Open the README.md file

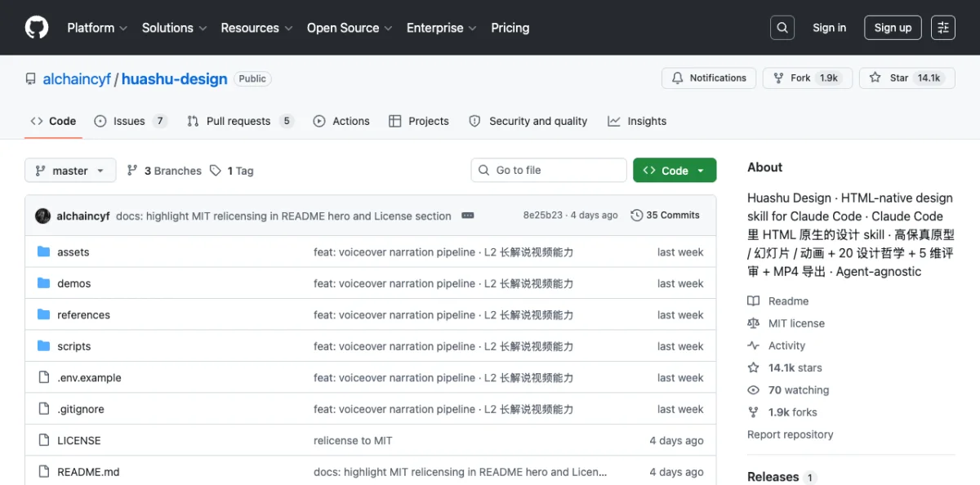coord(88,472)
